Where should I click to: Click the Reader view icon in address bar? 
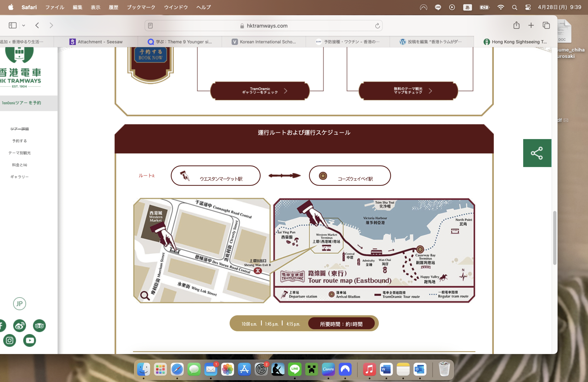coord(150,26)
